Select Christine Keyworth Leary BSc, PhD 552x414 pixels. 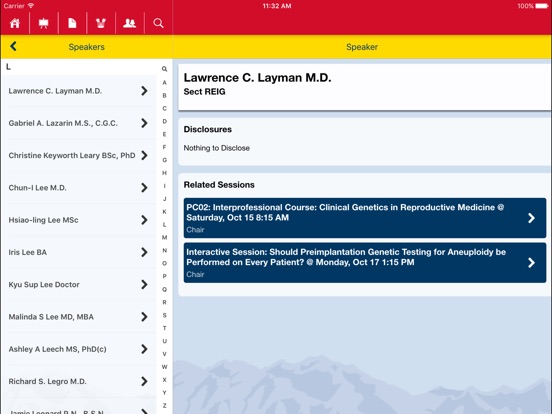point(79,155)
